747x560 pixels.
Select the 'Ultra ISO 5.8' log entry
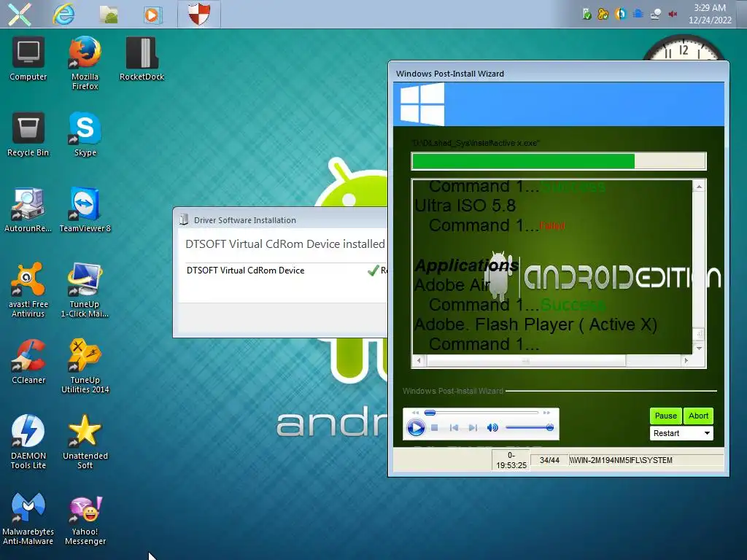[465, 206]
